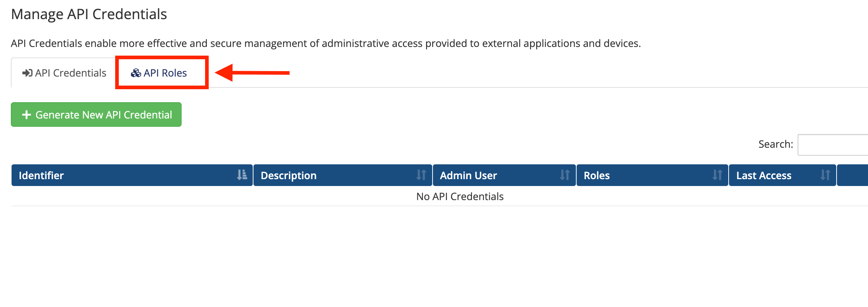This screenshot has height=307, width=868.
Task: Sort table by Description column
Action: coord(343,175)
